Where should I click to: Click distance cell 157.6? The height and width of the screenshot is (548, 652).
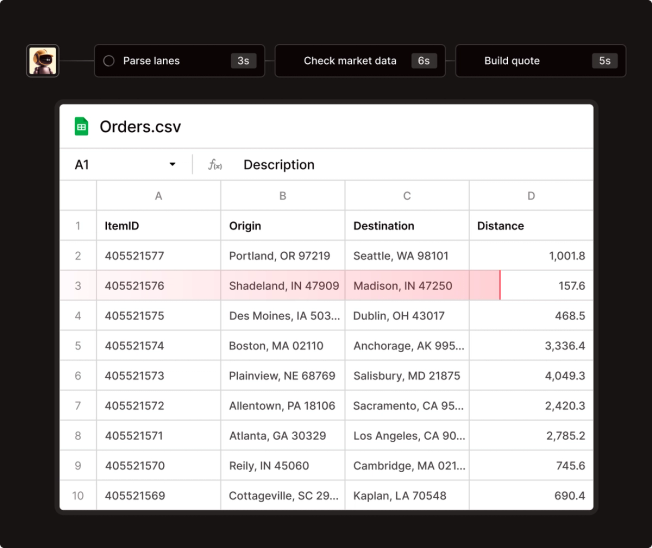pos(531,286)
